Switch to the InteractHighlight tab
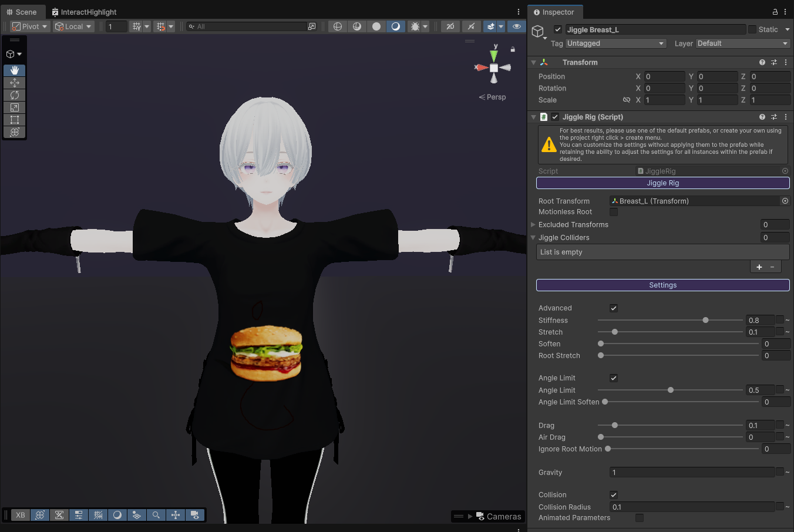Image resolution: width=794 pixels, height=532 pixels. [84, 12]
